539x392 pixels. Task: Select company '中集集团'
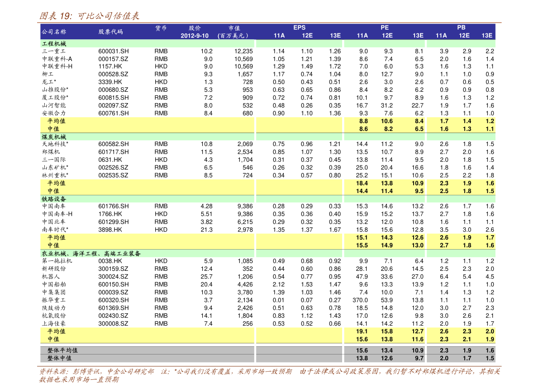53,293
